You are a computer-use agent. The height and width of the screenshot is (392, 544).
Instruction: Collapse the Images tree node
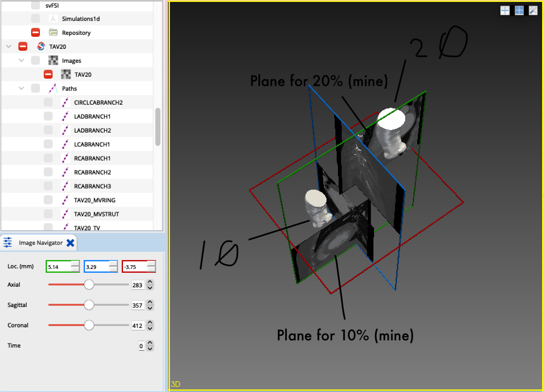tap(21, 60)
